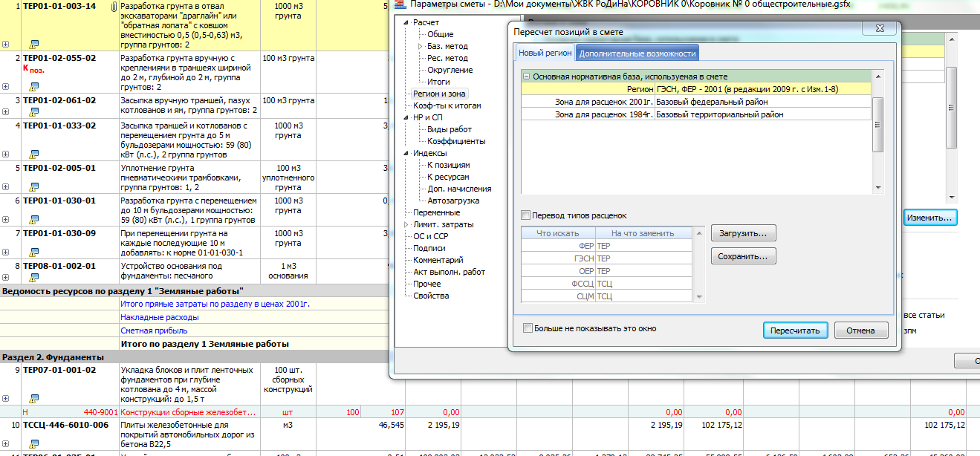Click warning icon under TEP08-01-002-01
Image resolution: width=980 pixels, height=456 pixels.
33,278
